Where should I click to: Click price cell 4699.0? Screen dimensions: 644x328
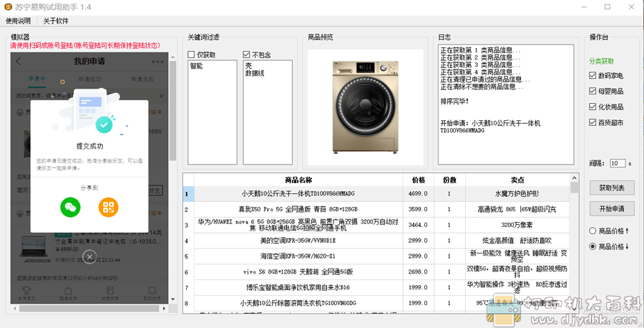click(x=418, y=193)
